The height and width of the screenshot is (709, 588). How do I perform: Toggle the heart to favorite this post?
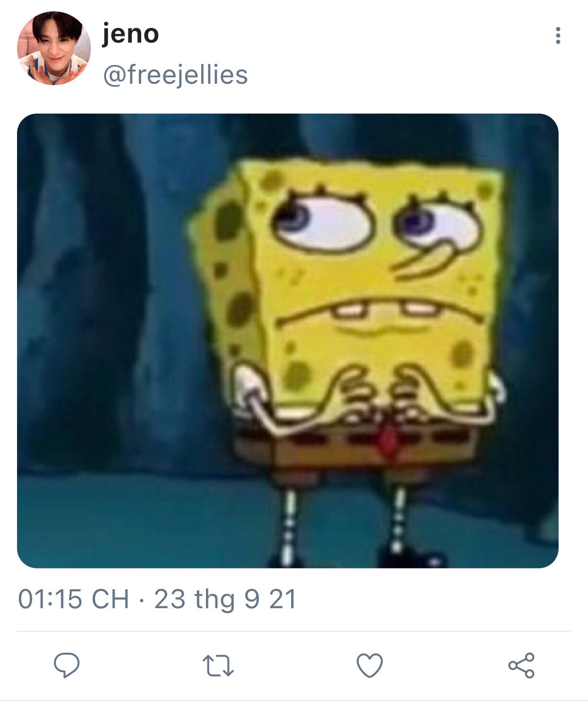pos(369,665)
